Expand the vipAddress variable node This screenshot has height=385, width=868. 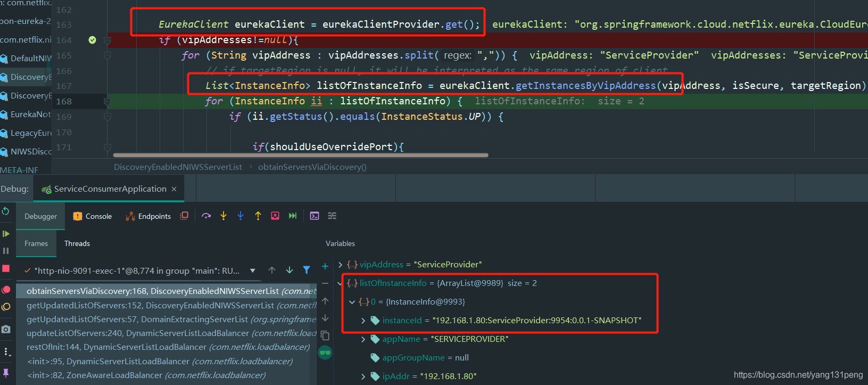[x=340, y=265]
